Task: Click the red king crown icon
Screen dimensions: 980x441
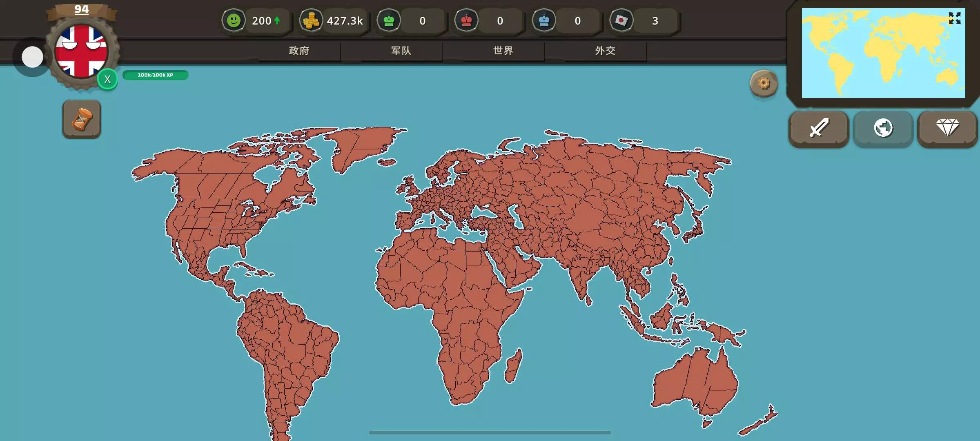Action: tap(466, 20)
